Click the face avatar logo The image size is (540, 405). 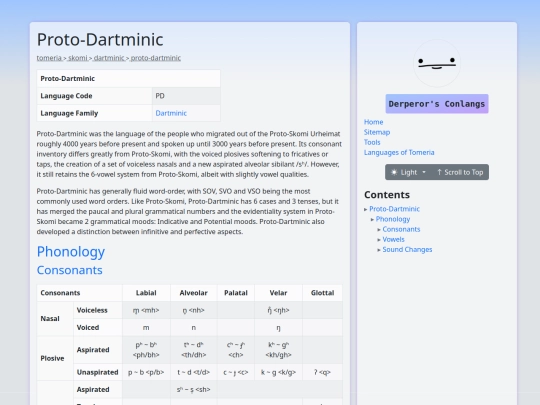point(437,63)
